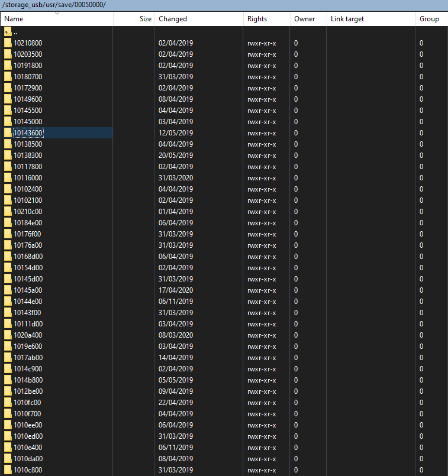Choose the folder icon beside 10145500
The height and width of the screenshot is (476, 448).
point(8,111)
